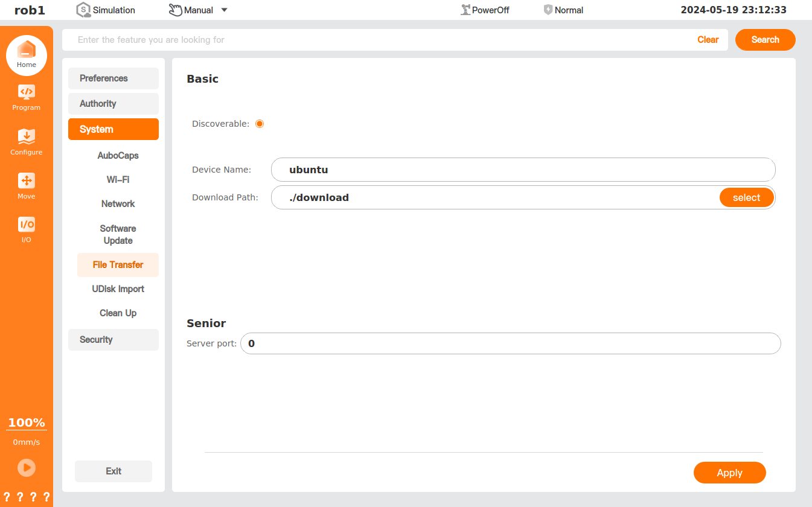Image resolution: width=812 pixels, height=507 pixels.
Task: Click the Normal shield status icon
Action: coord(548,10)
